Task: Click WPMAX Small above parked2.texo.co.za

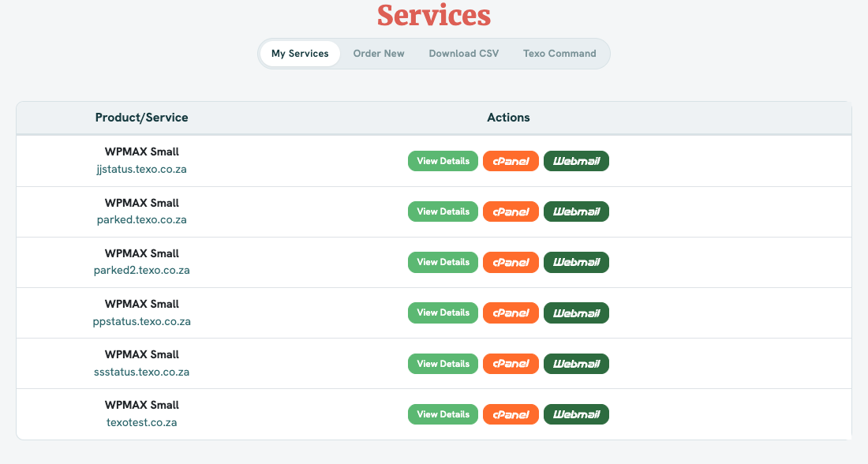Action: pos(142,253)
